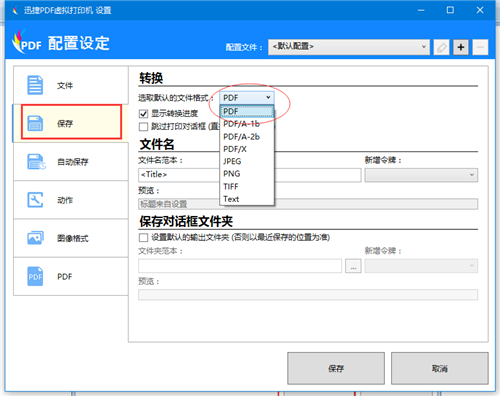Click the 文件名范本 input field
500x396 pixels.
[250, 175]
